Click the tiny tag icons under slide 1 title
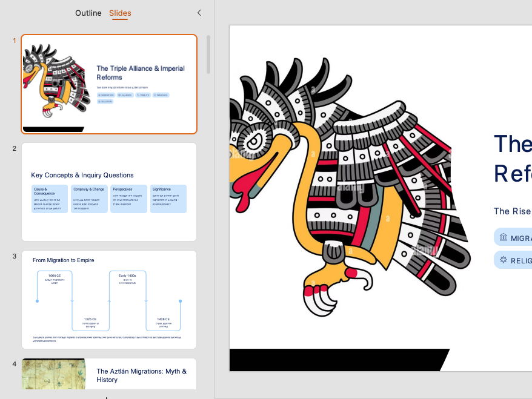Viewport: 532px width, 399px height. 133,95
